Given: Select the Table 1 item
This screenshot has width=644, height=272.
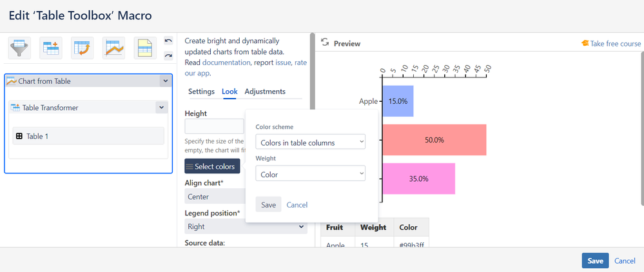Looking at the screenshot, I should [x=88, y=135].
